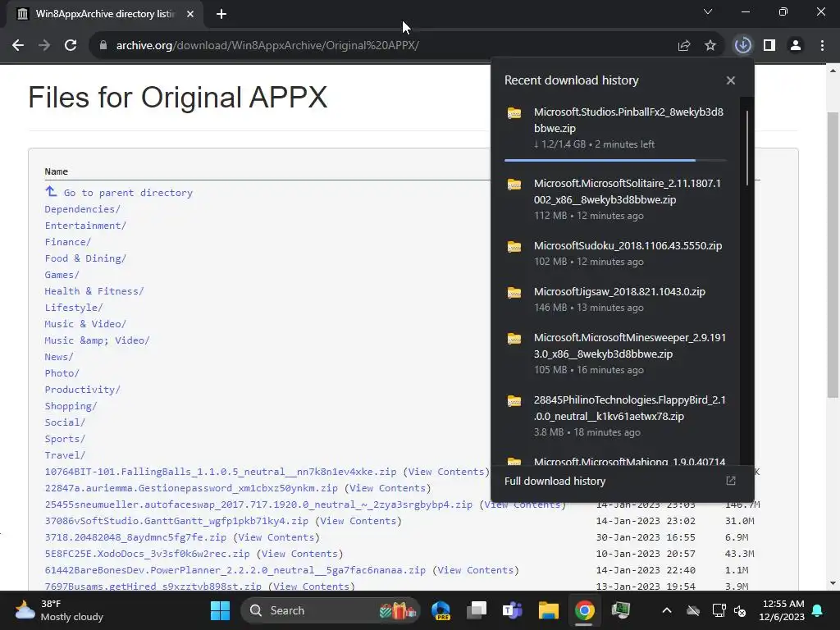Viewport: 840px width, 630px height.
Task: Open the Games/ folder
Action: pos(62,275)
